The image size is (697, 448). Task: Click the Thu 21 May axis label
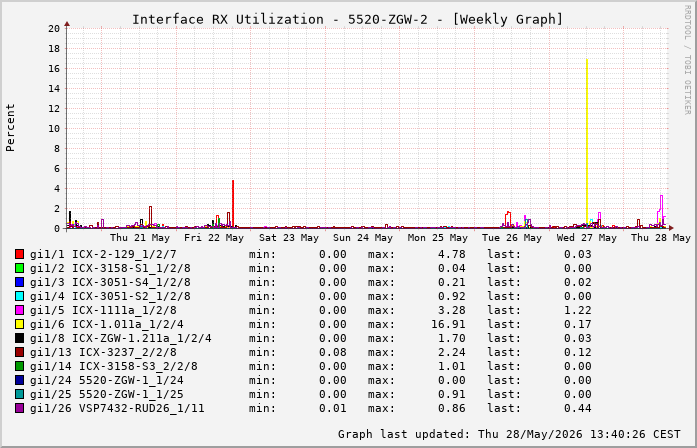[x=140, y=238]
